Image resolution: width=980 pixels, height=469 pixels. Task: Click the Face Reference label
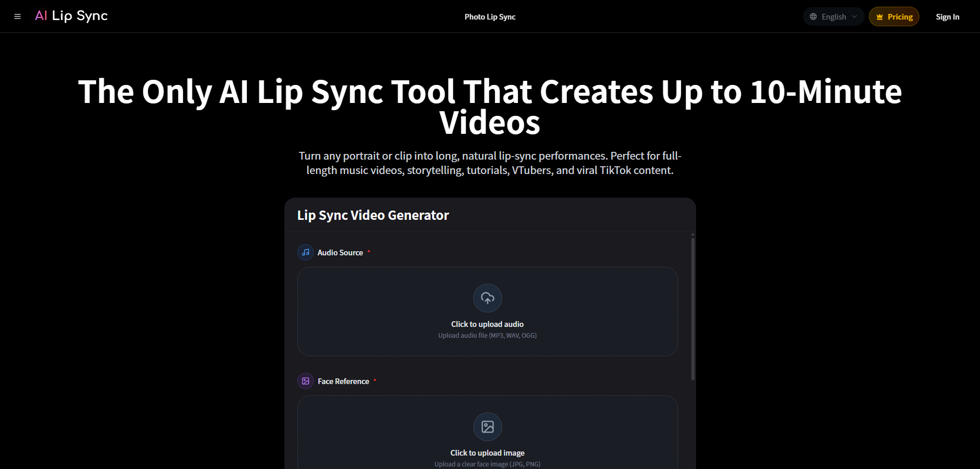[343, 381]
